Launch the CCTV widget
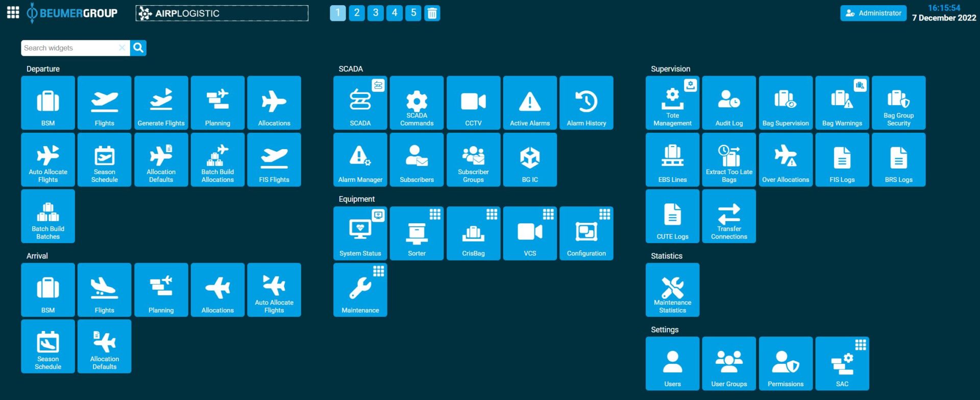Image resolution: width=980 pixels, height=400 pixels. (473, 103)
